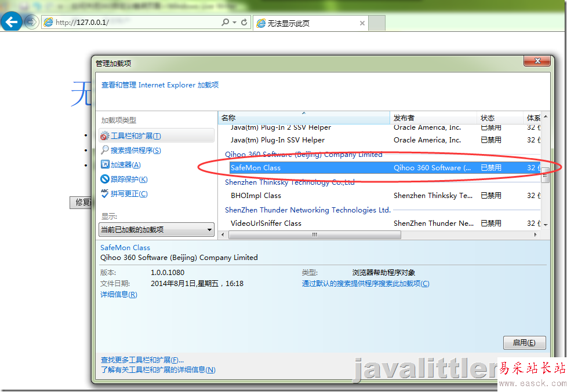This screenshot has width=567, height=392.
Task: Click the horizontal scrollbar thumb in add-on list
Action: tap(315, 235)
